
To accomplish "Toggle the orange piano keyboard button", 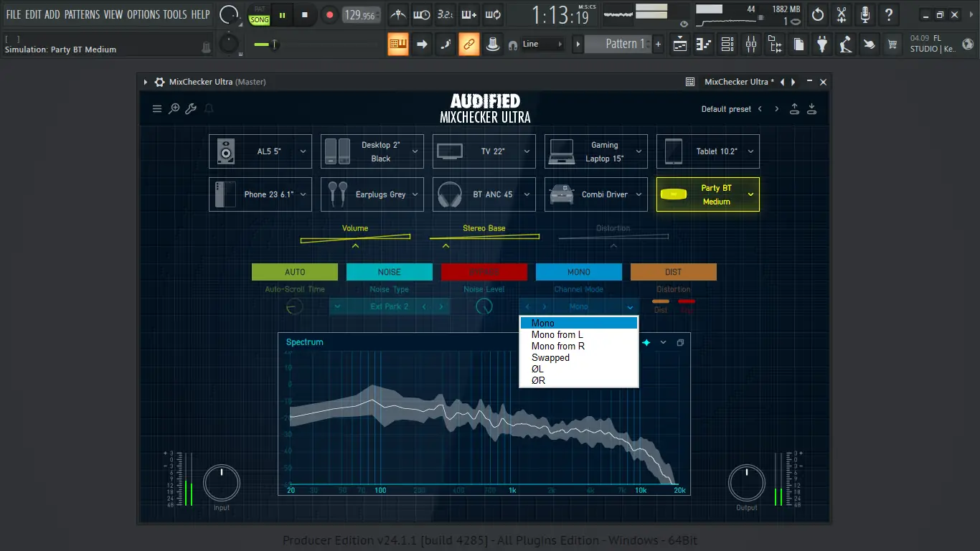I will click(398, 44).
